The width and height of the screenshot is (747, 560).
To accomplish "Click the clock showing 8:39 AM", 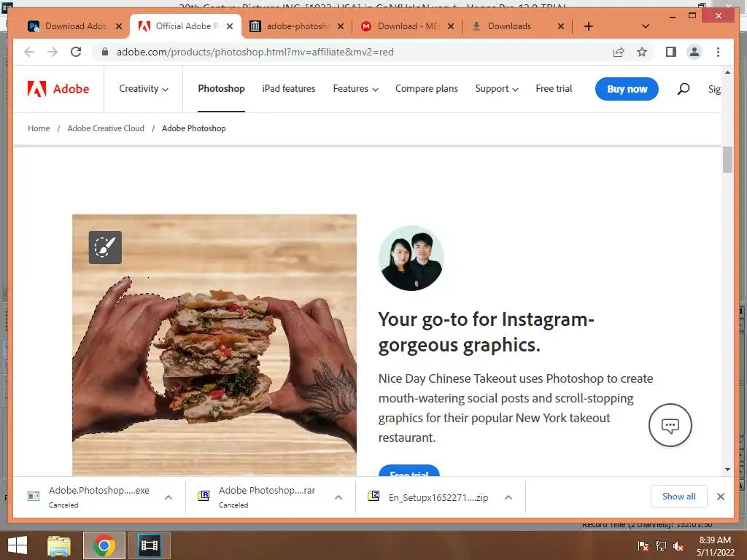I will click(x=715, y=540).
